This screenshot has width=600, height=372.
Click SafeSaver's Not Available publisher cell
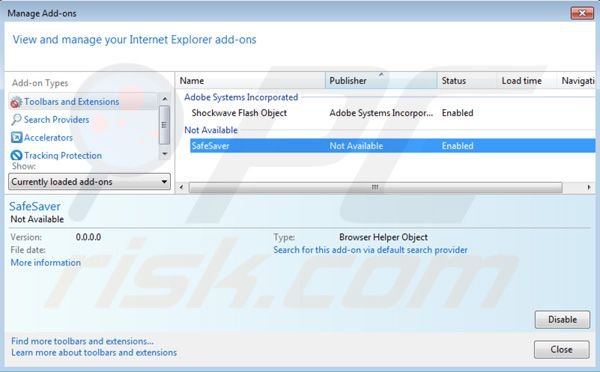click(x=356, y=146)
